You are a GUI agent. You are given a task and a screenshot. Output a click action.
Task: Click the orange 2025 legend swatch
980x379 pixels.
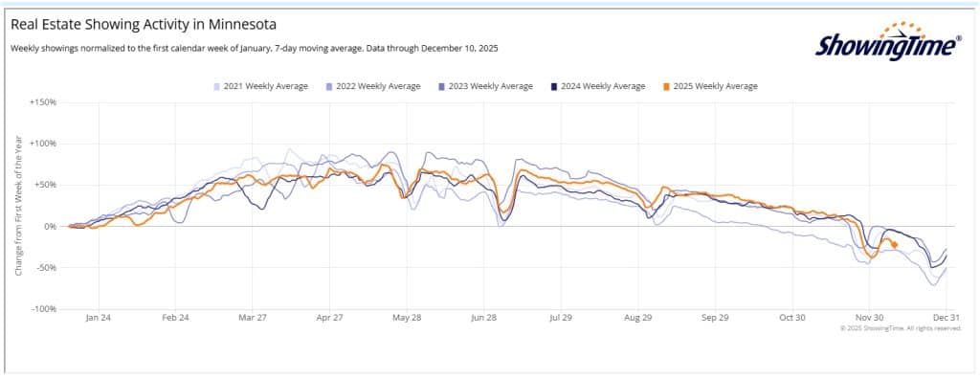(667, 87)
